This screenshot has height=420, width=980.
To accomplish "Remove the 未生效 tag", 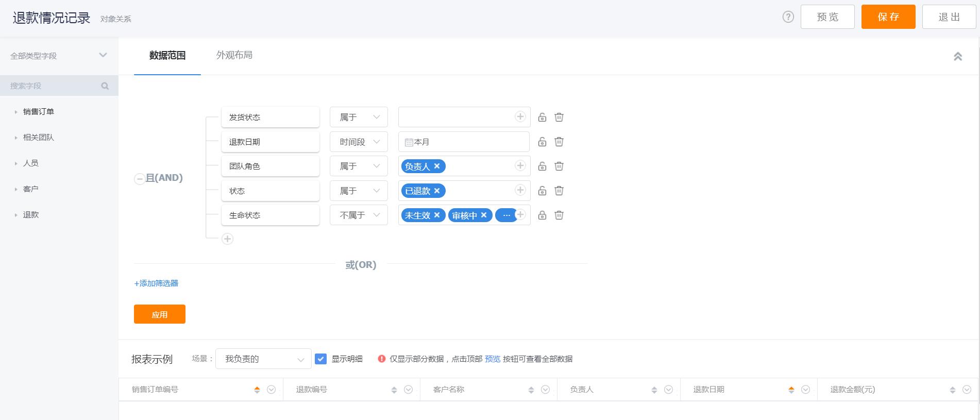I will (437, 215).
